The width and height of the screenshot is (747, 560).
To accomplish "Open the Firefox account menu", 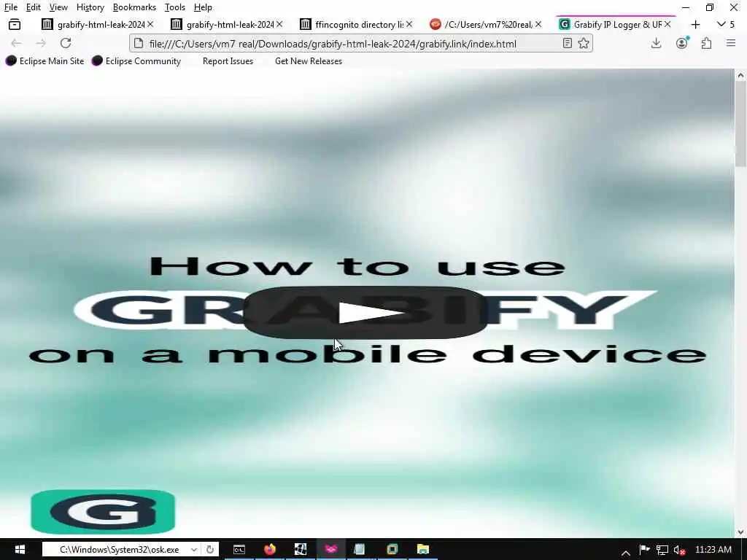I will pyautogui.click(x=682, y=43).
